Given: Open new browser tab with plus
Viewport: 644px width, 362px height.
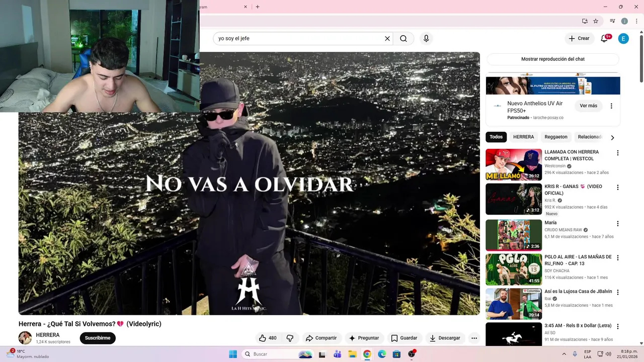Looking at the screenshot, I should (x=258, y=7).
